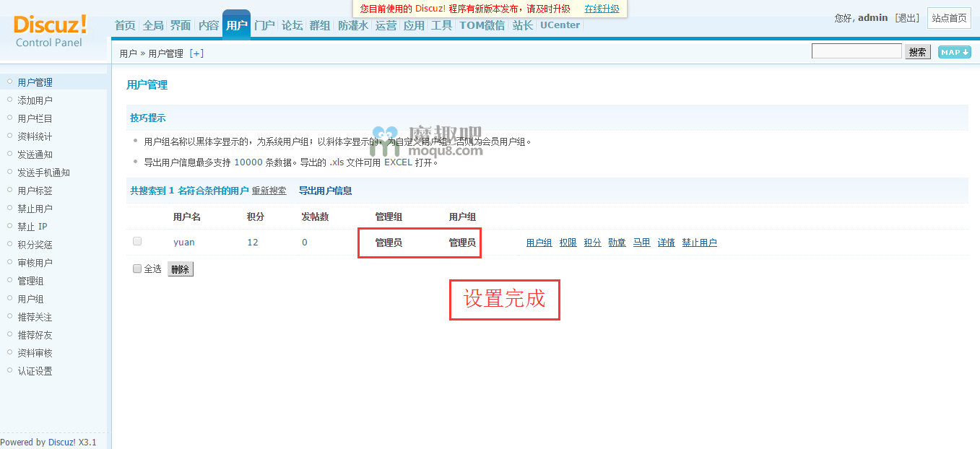Open the 群组 menu
Screen dimensions: 980x449
[320, 25]
